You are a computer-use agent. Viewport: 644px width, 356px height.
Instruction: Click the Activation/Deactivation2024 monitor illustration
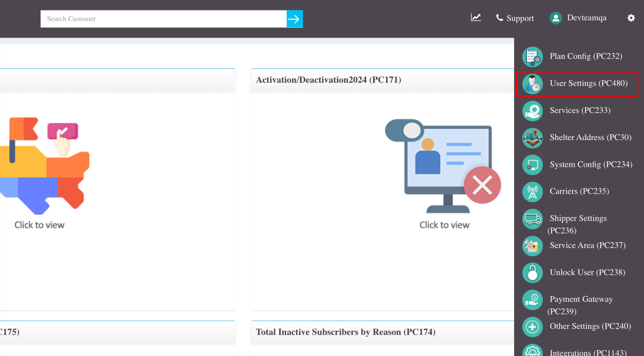(443, 166)
